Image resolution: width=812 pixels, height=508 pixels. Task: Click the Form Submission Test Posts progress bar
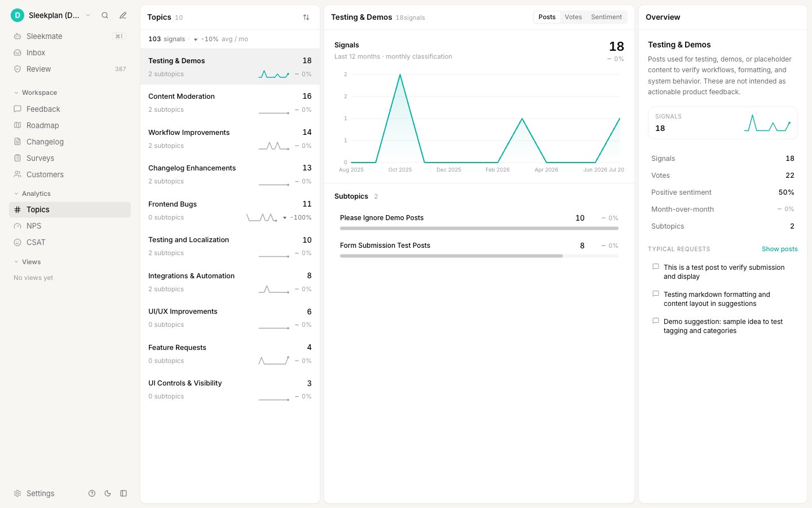tap(479, 256)
